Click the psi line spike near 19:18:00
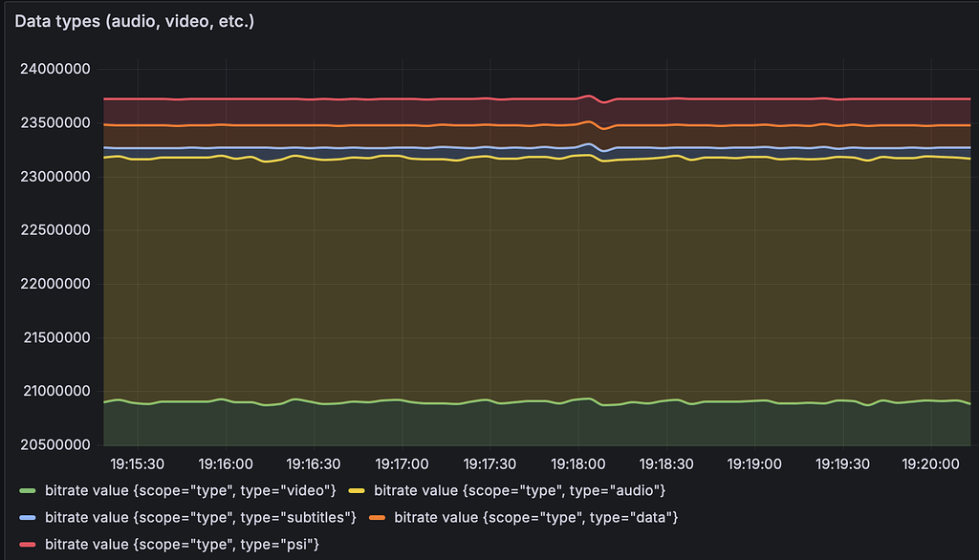Viewport: 979px width, 560px height. click(587, 97)
